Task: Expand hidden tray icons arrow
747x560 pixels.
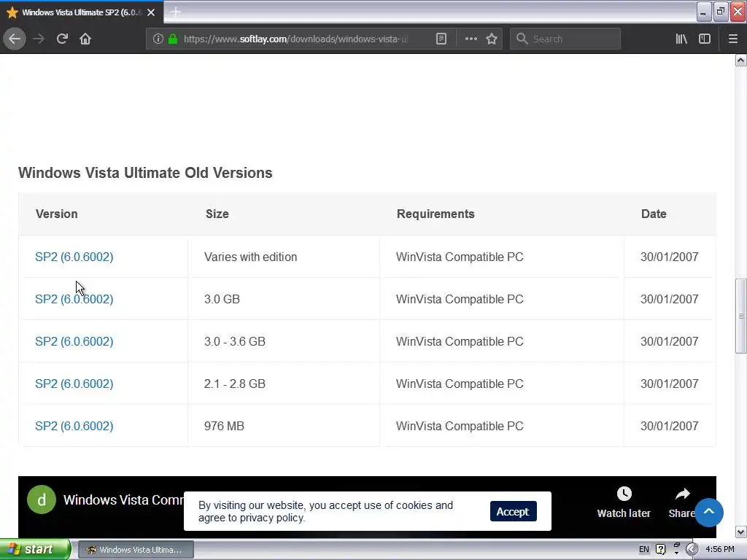Action: click(692, 550)
